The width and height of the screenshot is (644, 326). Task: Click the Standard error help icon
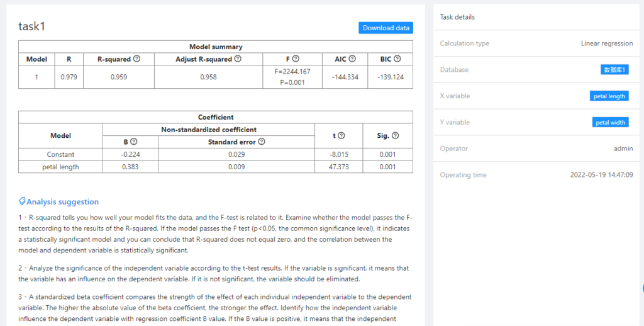pyautogui.click(x=261, y=142)
